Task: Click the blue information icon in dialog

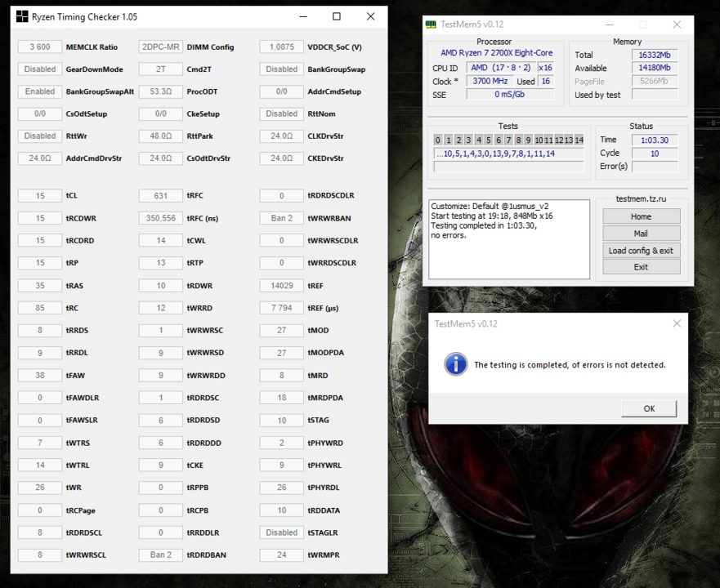Action: [x=455, y=364]
